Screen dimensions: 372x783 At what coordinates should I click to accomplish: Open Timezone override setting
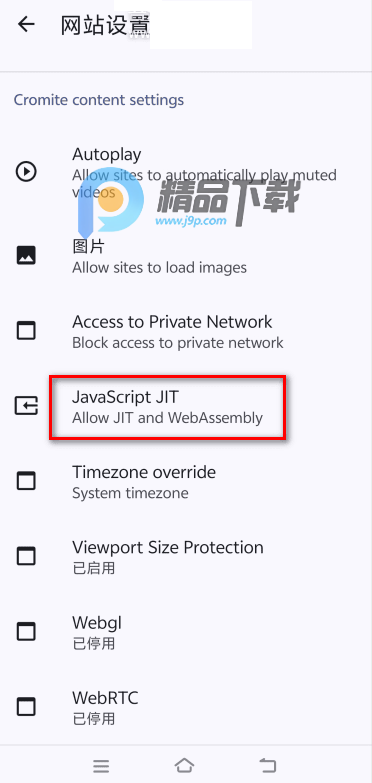[x=186, y=481]
